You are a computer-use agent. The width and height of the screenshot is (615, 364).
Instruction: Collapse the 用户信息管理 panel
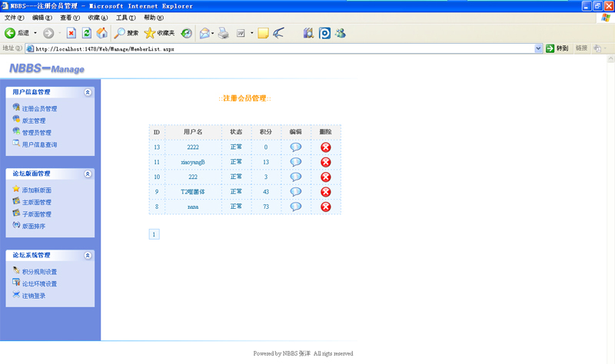[x=88, y=92]
